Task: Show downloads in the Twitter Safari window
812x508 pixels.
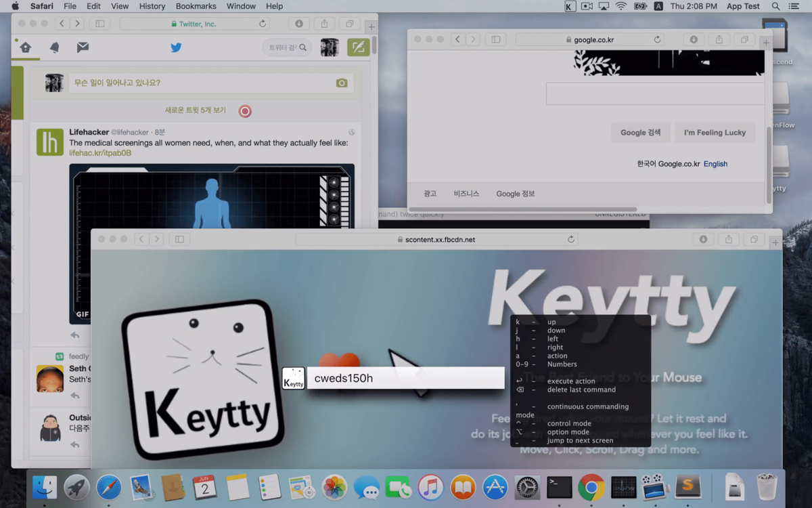Action: click(x=299, y=24)
